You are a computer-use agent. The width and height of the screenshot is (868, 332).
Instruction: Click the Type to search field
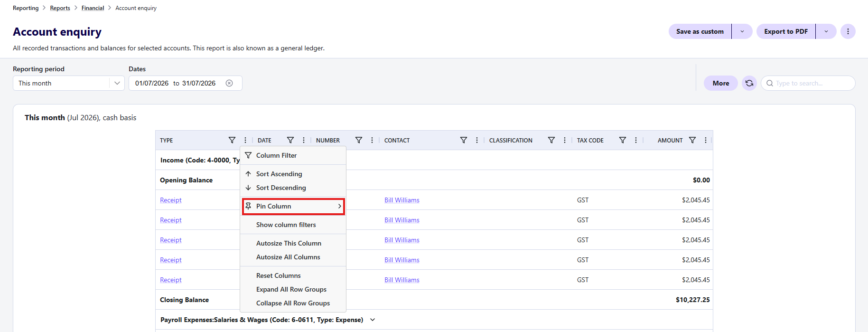(808, 83)
